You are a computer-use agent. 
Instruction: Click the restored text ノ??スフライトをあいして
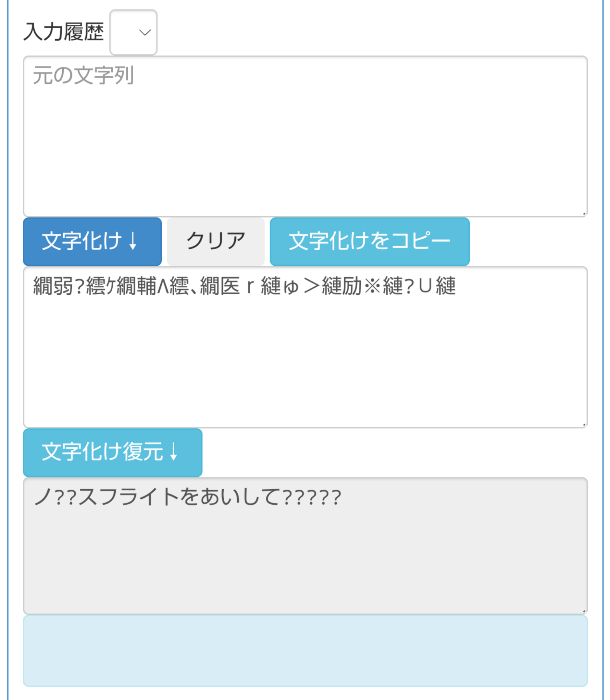[x=157, y=497]
